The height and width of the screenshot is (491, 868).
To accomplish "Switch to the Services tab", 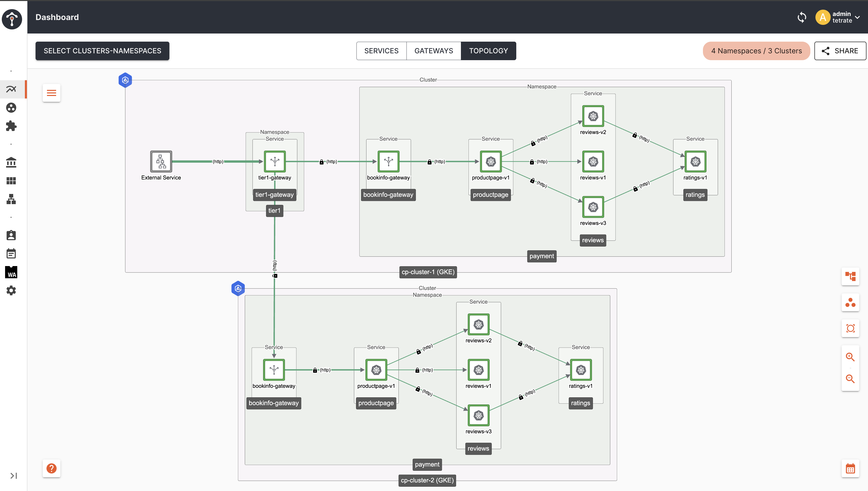I will point(381,51).
